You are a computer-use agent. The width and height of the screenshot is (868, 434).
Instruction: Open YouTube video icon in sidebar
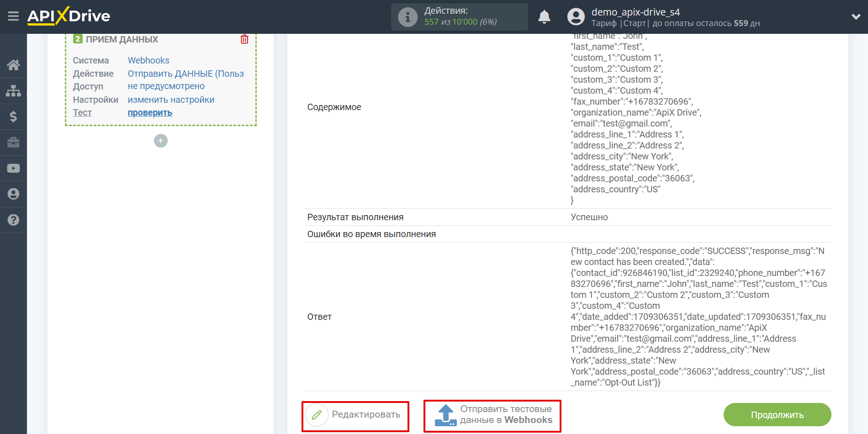coord(13,168)
